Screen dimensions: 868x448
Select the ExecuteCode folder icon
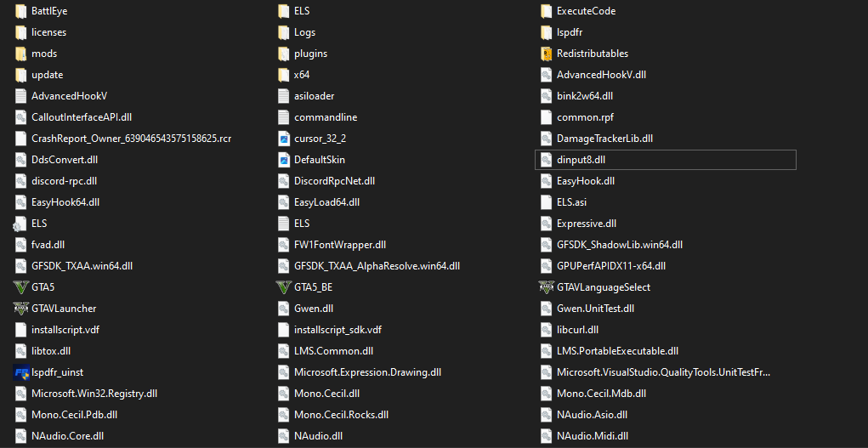(547, 11)
